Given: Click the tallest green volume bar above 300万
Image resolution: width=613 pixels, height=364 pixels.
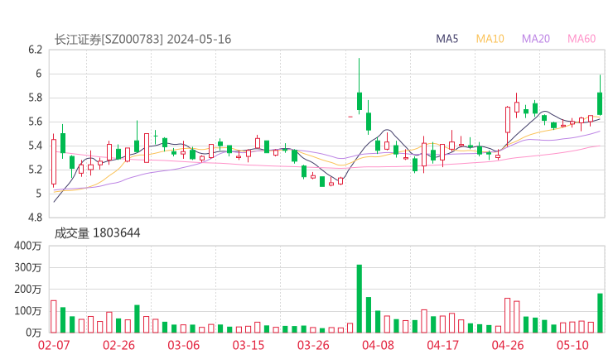Looking at the screenshot, I should 360,299.
